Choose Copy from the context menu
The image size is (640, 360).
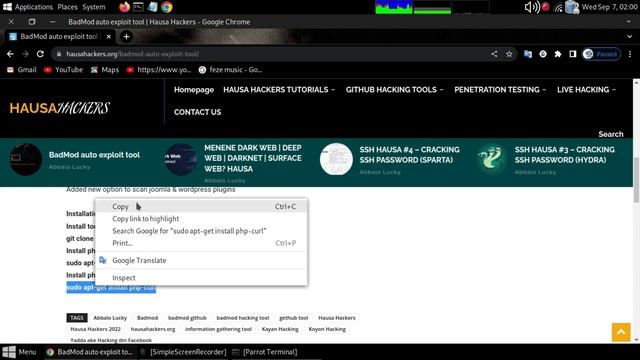point(201,207)
